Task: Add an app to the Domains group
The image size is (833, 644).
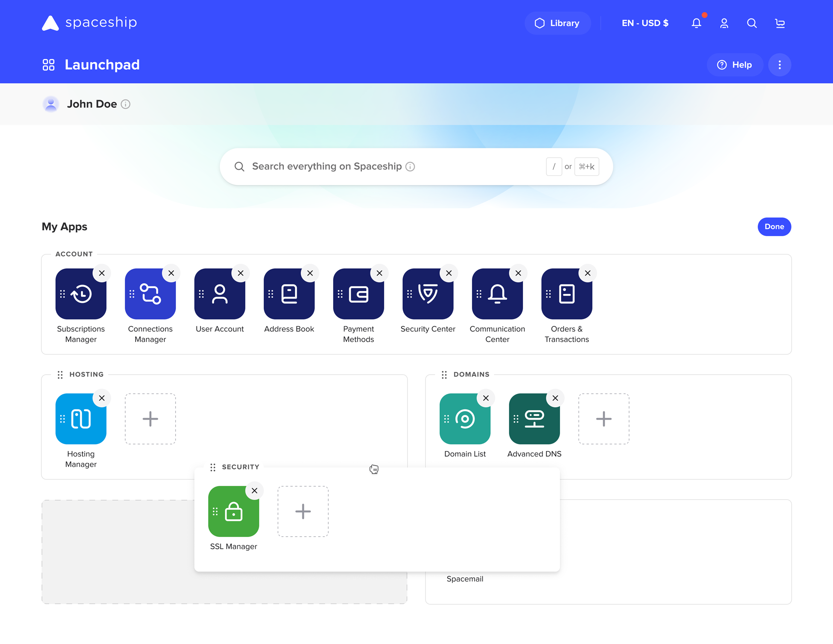Action: [604, 419]
